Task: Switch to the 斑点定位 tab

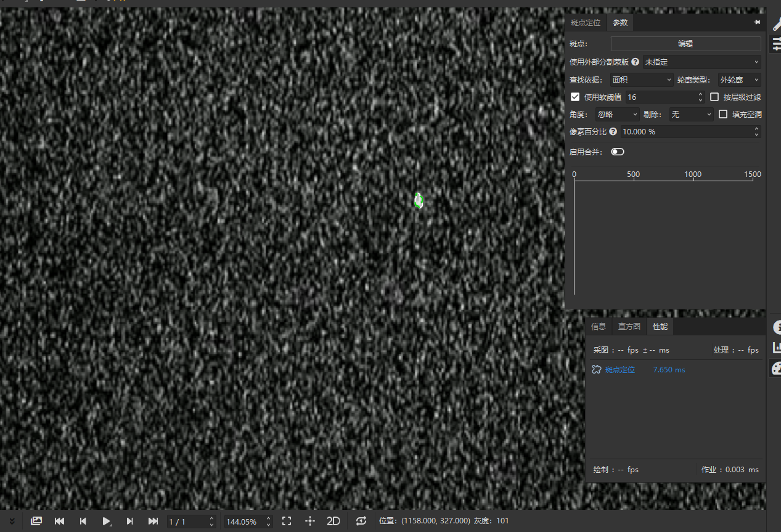Action: (x=585, y=23)
